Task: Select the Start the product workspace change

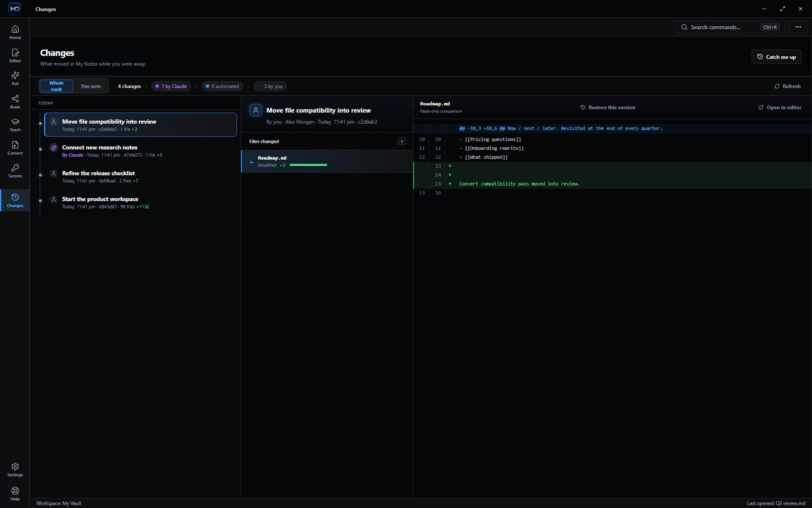Action: click(x=140, y=202)
